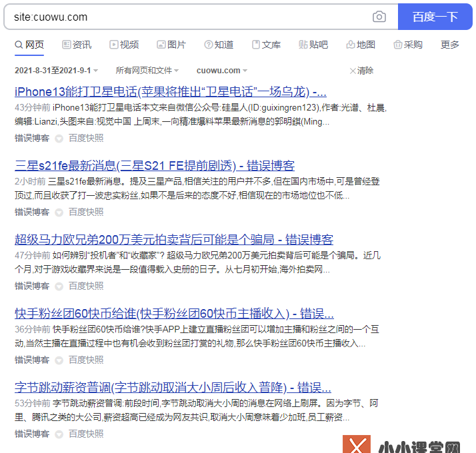Open the 地图 map tab
The width and height of the screenshot is (476, 453).
point(361,45)
